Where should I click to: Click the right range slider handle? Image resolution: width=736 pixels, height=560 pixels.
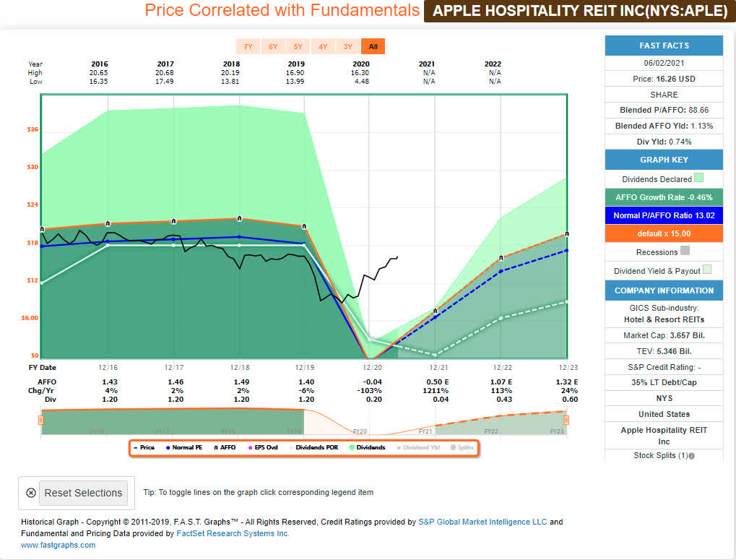click(x=566, y=420)
